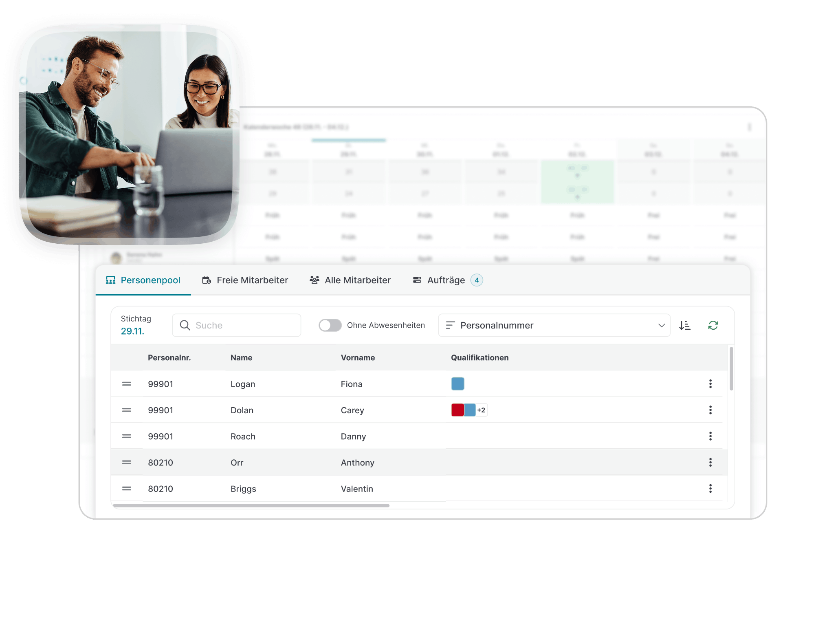Click the magnifier icon in the search box
Screen dimensions: 840x626
tap(185, 325)
